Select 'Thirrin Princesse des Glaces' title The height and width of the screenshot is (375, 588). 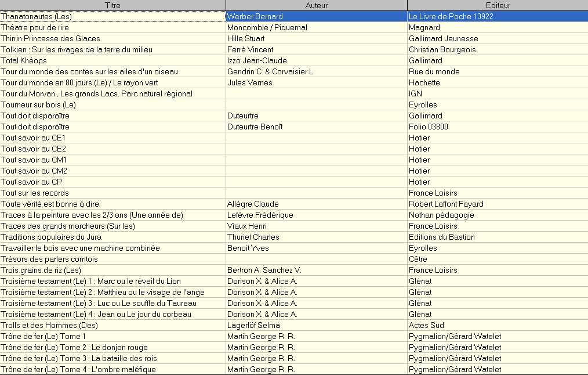point(112,39)
